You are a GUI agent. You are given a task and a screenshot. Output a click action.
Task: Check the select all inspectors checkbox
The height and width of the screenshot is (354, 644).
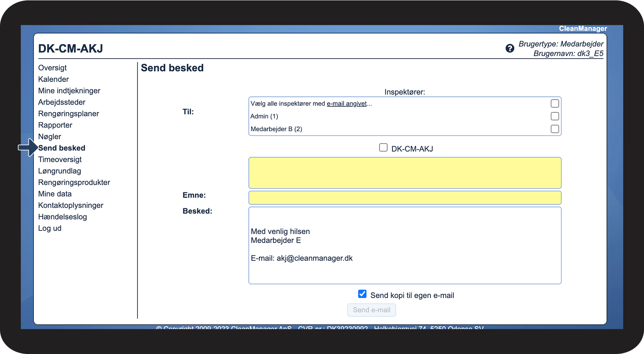(x=554, y=104)
